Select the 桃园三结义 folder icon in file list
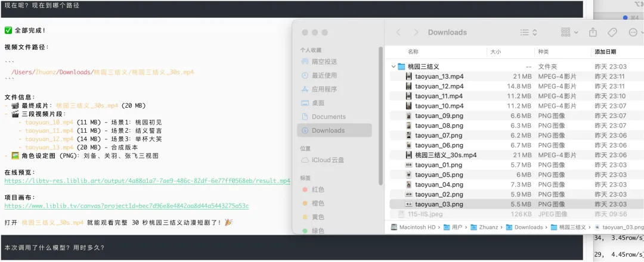The image size is (644, 262). pos(401,67)
